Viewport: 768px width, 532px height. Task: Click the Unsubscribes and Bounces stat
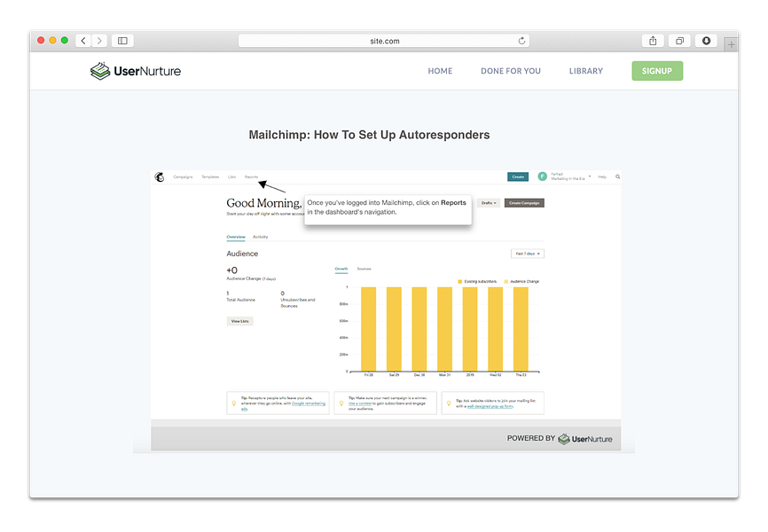click(298, 300)
